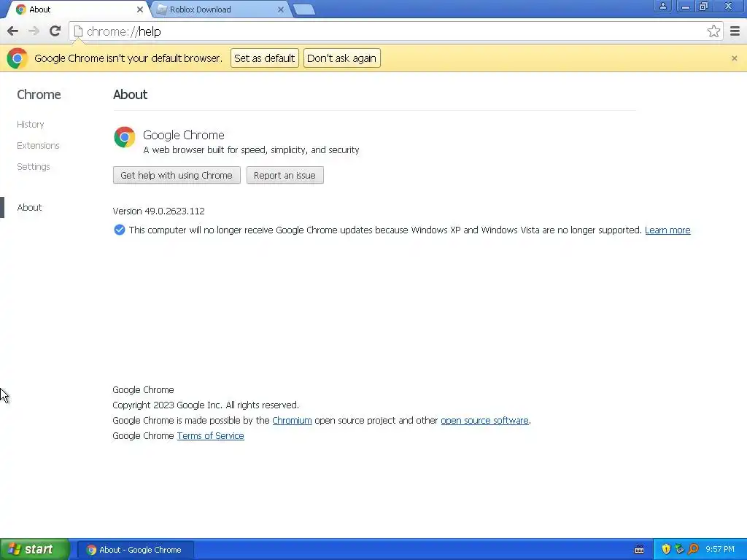Select About in the sidebar
The width and height of the screenshot is (747, 560).
coord(29,208)
